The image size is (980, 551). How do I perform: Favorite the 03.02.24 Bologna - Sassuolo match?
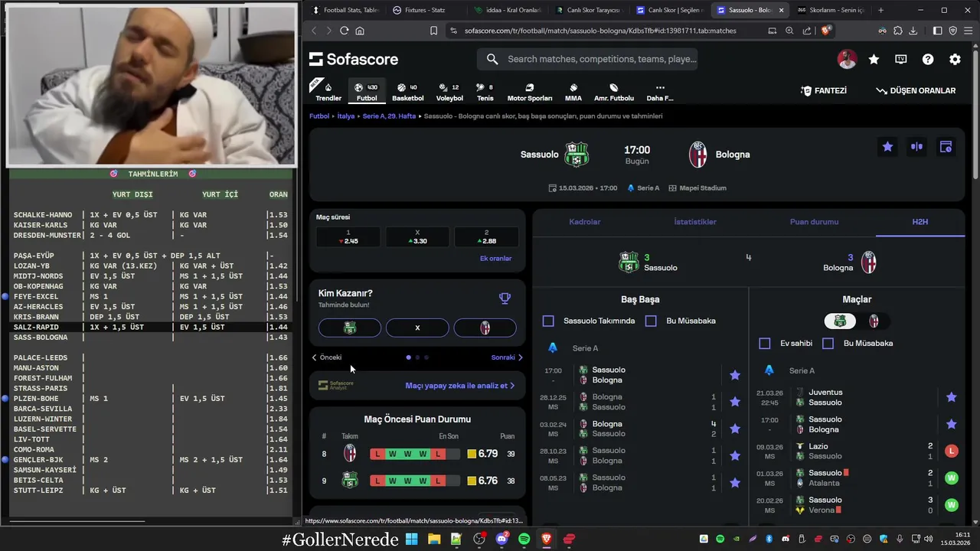[x=735, y=429]
